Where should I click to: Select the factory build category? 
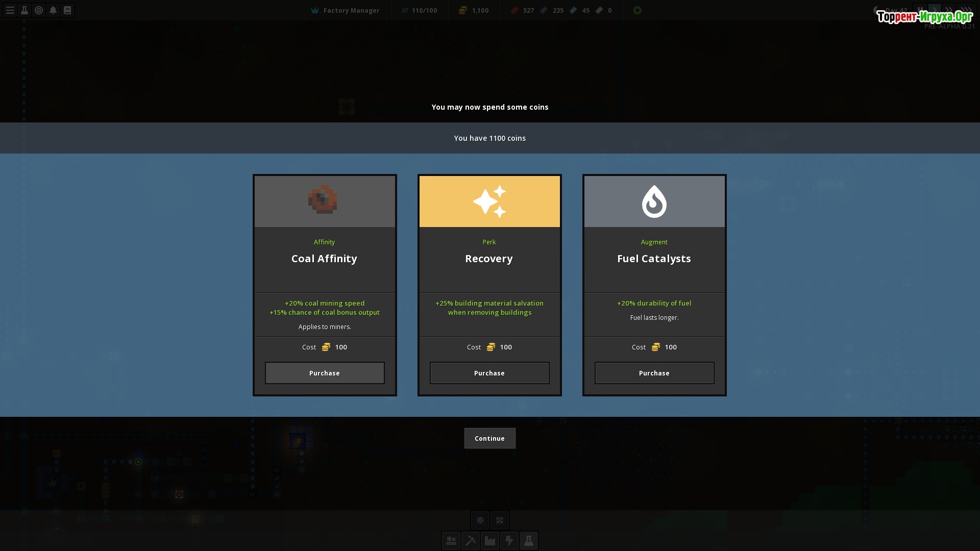(x=490, y=541)
